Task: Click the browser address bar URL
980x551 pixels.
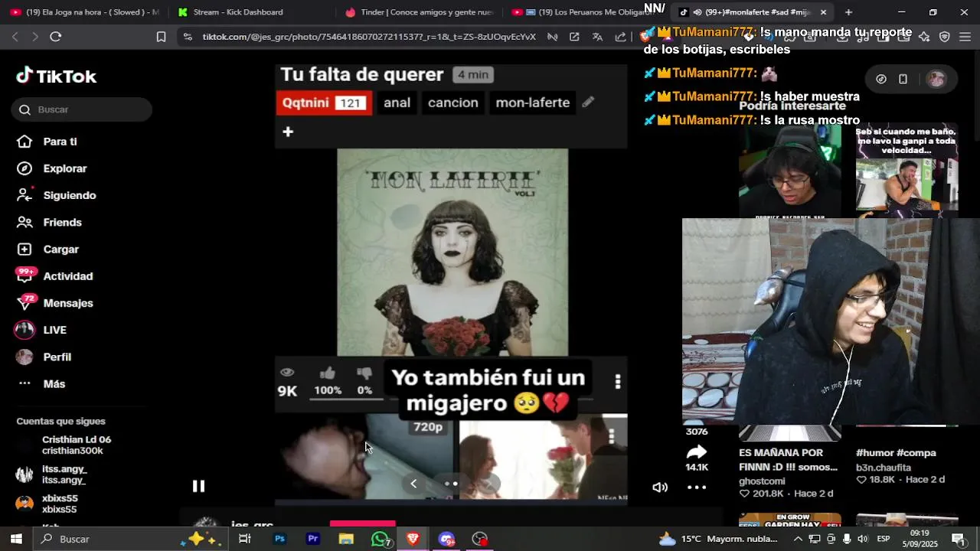Action: pos(369,37)
